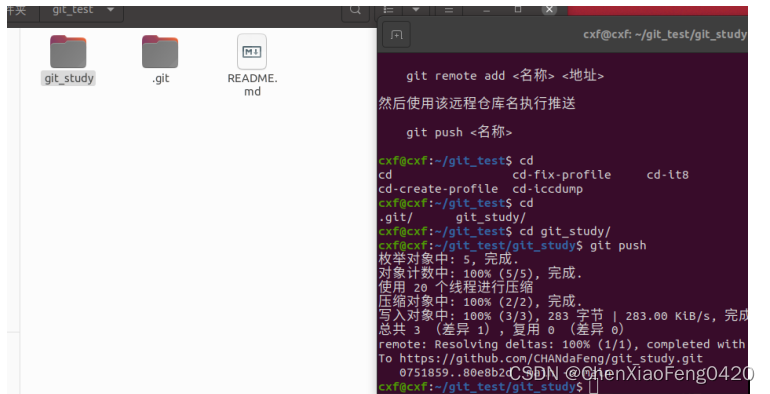This screenshot has width=770, height=394.
Task: Open the github.com/CHANdaFeng/git_study.git URL
Action: 550,359
